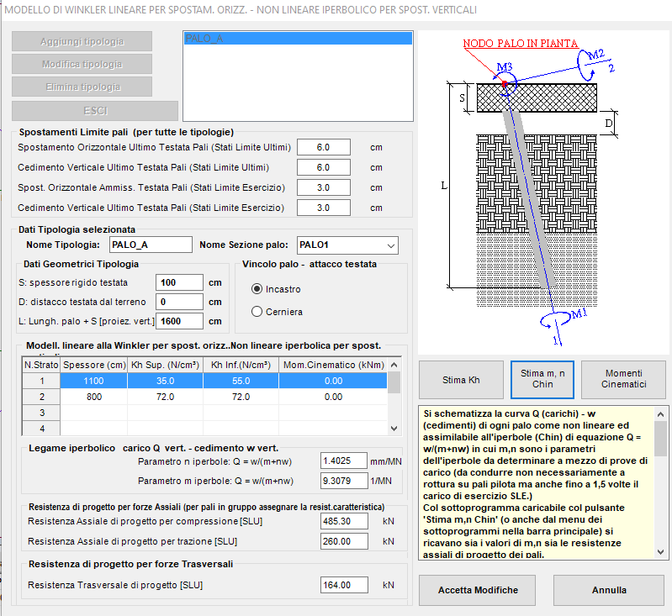Edit the Parametro n iperbole field
The width and height of the screenshot is (672, 616).
coord(344,461)
